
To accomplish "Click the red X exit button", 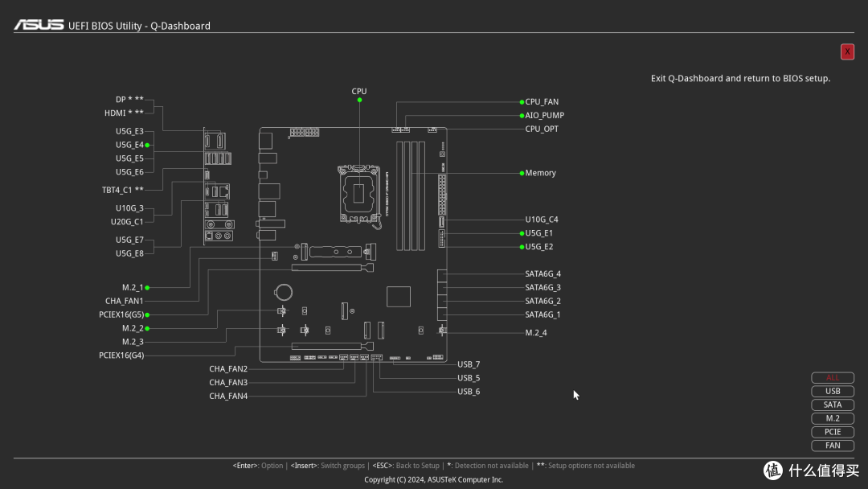I will pyautogui.click(x=847, y=52).
